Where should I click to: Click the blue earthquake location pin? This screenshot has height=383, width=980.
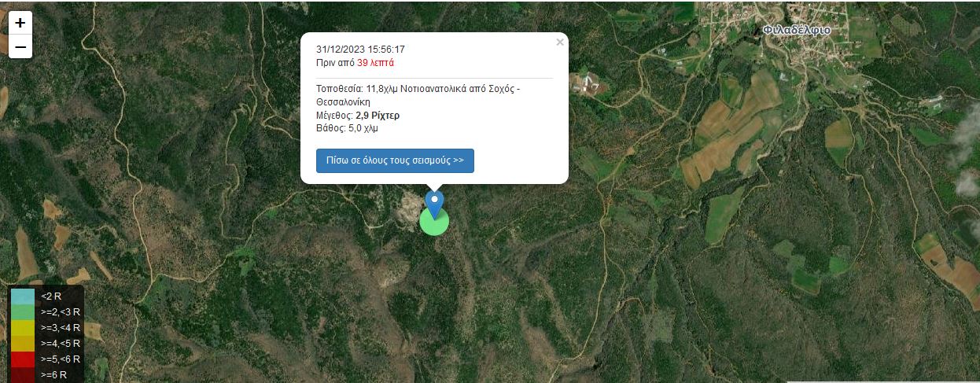click(x=434, y=201)
